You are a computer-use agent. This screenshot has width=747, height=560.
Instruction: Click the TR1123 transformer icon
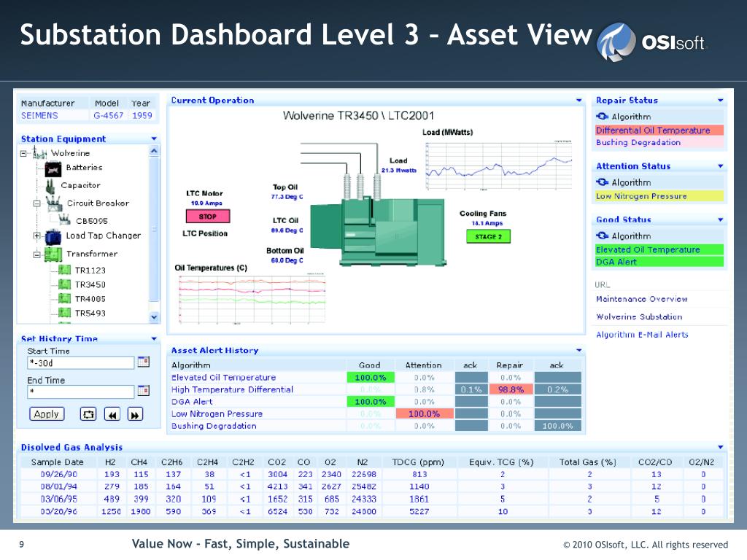[64, 270]
